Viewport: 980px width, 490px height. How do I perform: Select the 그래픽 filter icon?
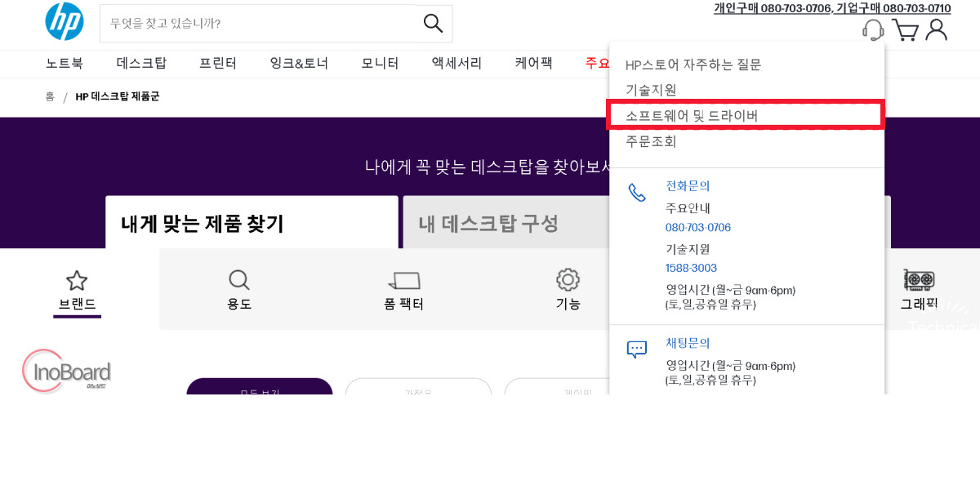tap(919, 280)
